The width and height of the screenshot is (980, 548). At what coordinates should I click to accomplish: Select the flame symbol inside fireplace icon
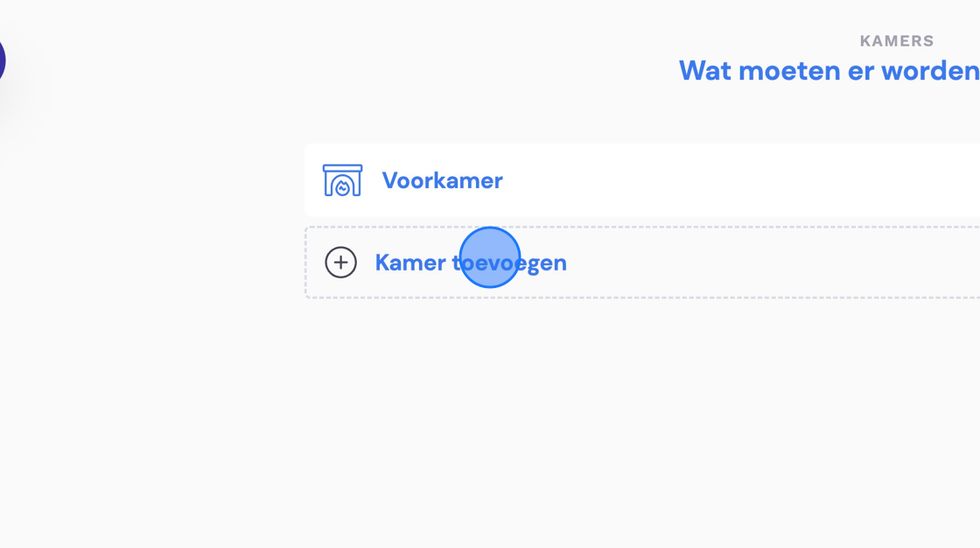click(342, 187)
